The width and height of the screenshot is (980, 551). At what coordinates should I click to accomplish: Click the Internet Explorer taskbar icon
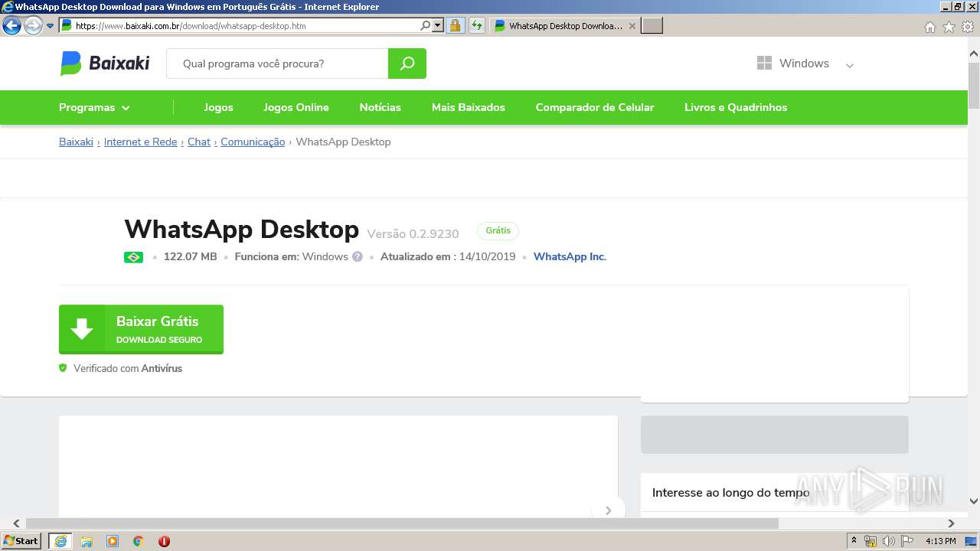(60, 540)
